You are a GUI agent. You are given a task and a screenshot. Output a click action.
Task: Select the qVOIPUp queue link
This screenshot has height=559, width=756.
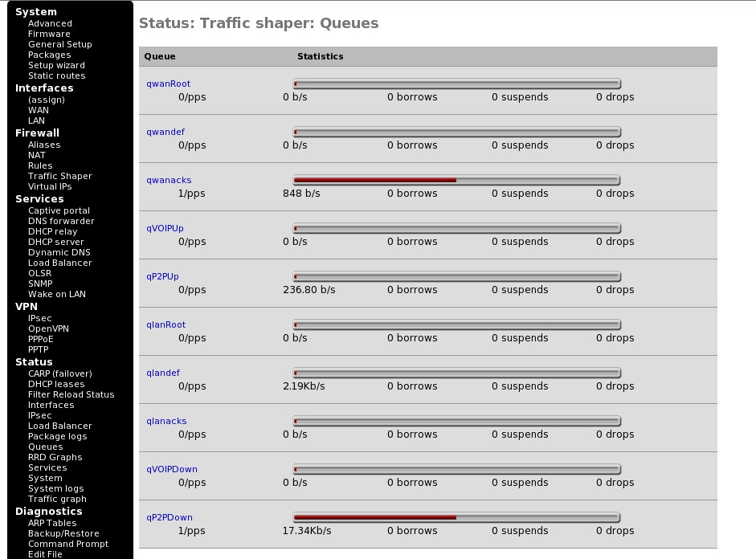coord(165,228)
